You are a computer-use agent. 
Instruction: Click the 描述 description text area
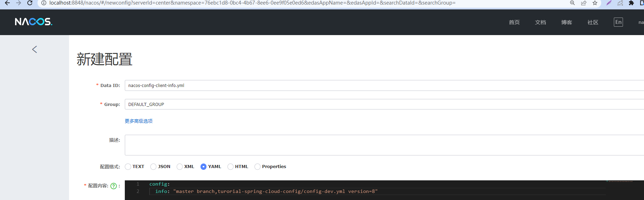point(384,145)
